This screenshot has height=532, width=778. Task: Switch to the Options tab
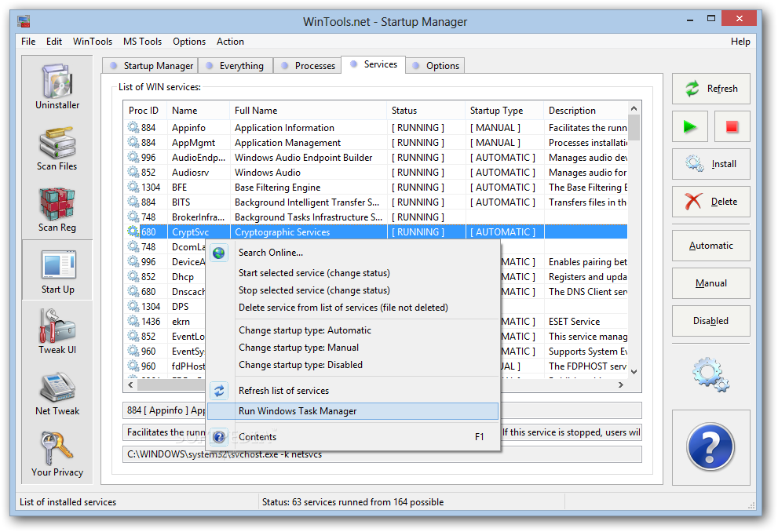pos(435,66)
